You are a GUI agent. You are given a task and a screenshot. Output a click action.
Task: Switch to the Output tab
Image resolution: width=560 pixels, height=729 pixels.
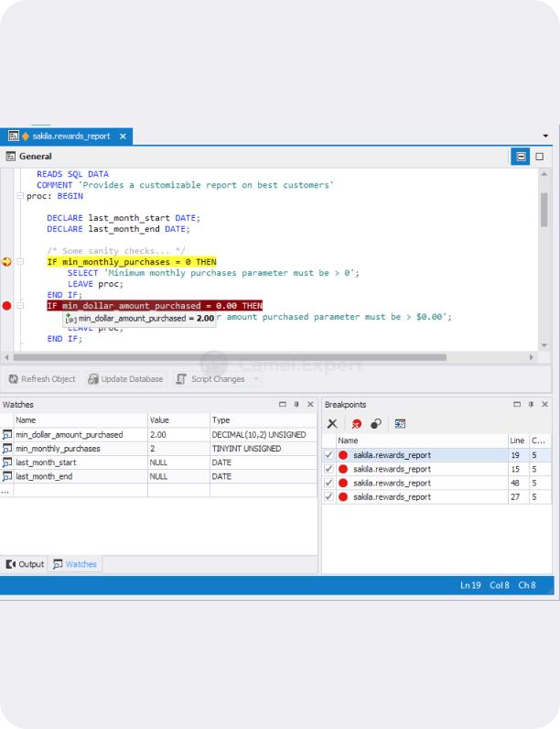point(25,564)
